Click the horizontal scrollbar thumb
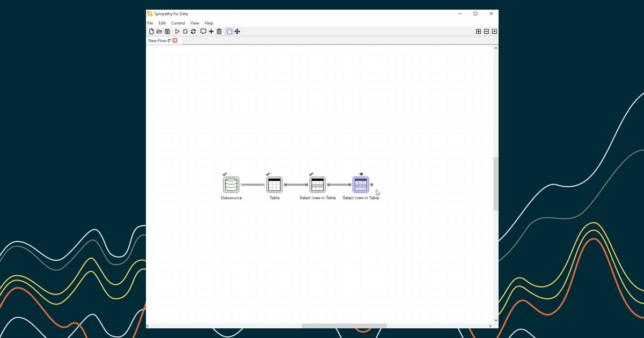Screen dimensions: 644x338 tap(344, 326)
